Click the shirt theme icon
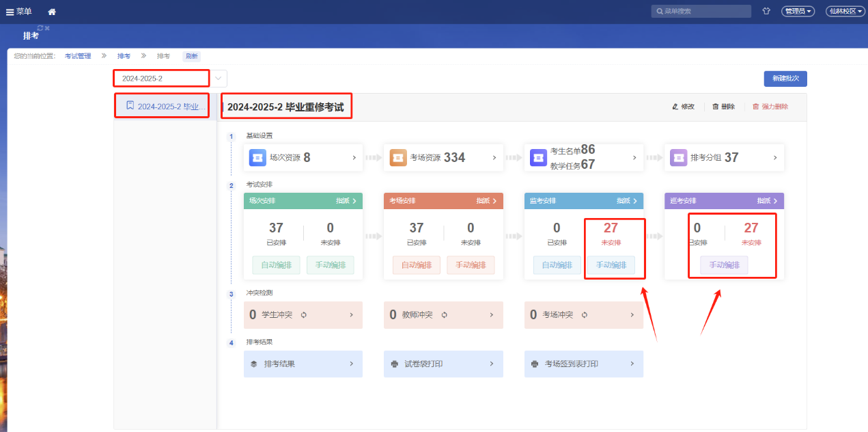Image resolution: width=868 pixels, height=432 pixels. point(766,12)
